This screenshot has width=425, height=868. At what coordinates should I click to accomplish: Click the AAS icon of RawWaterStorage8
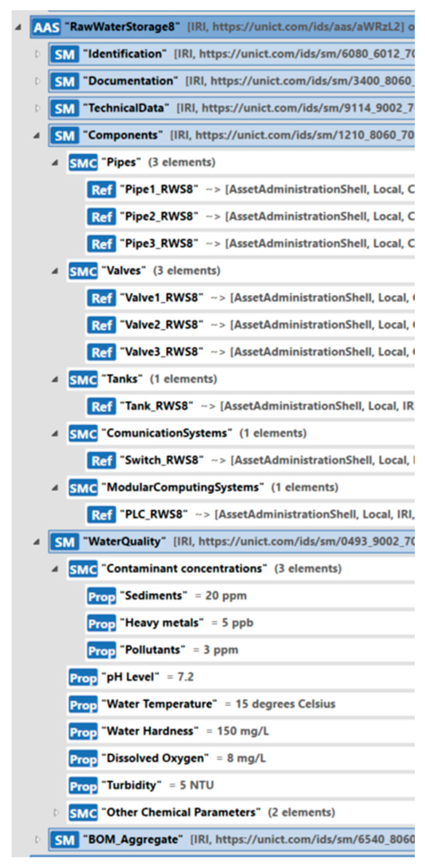tap(46, 27)
